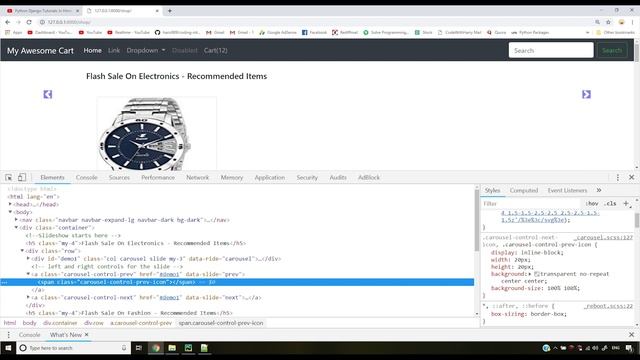Open the Performance tab
Viewport: 640px width, 360px height.
[158, 177]
